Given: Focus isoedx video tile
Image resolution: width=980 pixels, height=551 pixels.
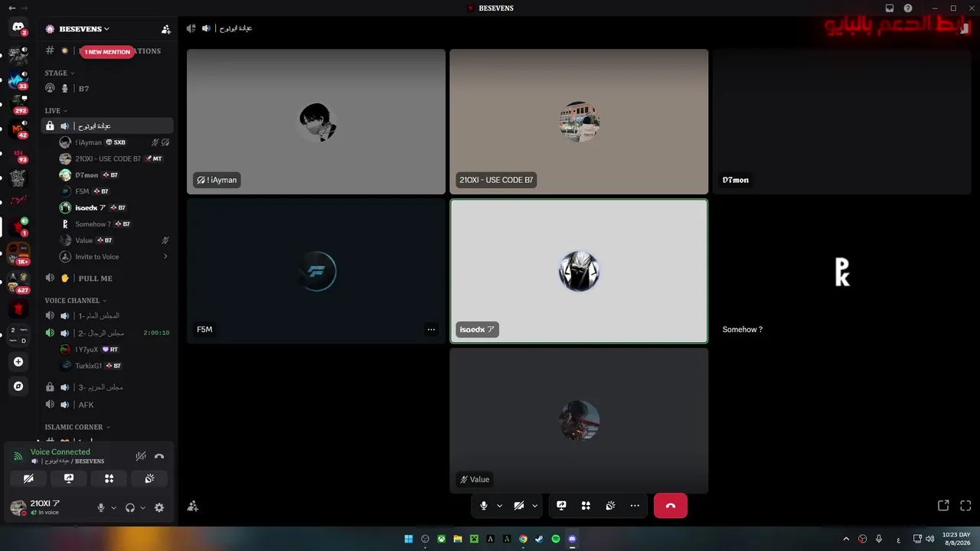Looking at the screenshot, I should (x=579, y=272).
